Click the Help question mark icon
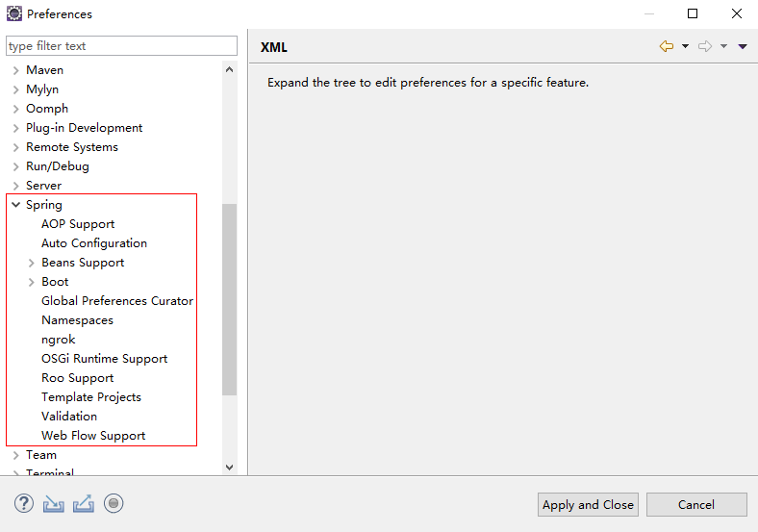 pos(24,503)
